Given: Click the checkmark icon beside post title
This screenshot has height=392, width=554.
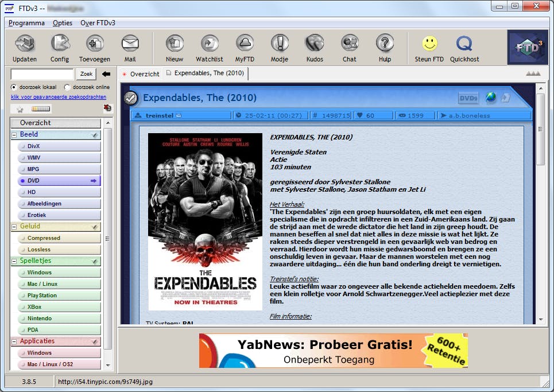Looking at the screenshot, I should (x=131, y=98).
